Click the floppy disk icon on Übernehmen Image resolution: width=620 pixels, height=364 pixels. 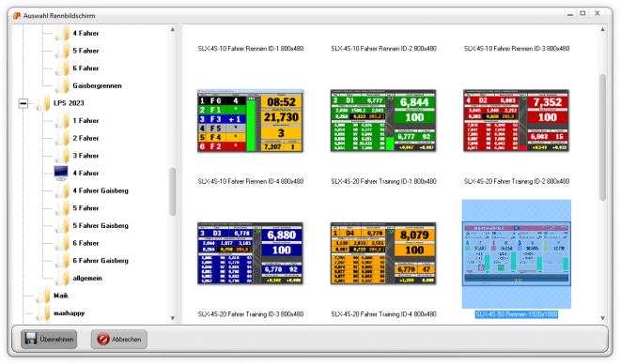click(30, 339)
